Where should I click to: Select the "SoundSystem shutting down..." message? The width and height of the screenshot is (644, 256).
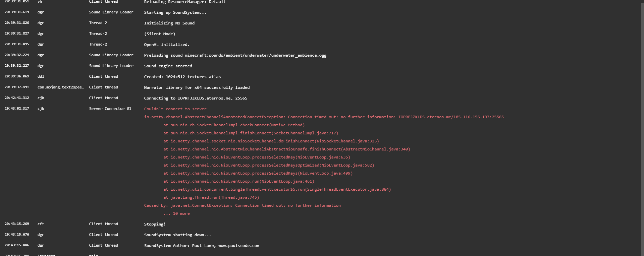coord(177,235)
